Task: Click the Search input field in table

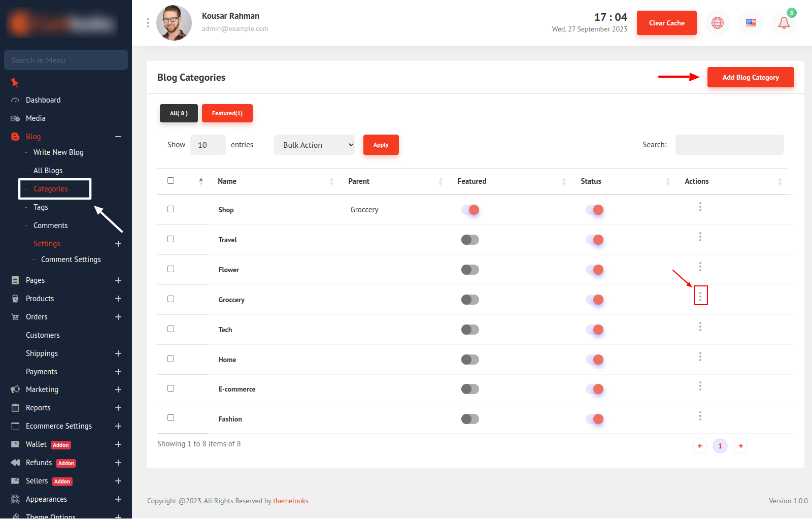Action: pos(729,145)
